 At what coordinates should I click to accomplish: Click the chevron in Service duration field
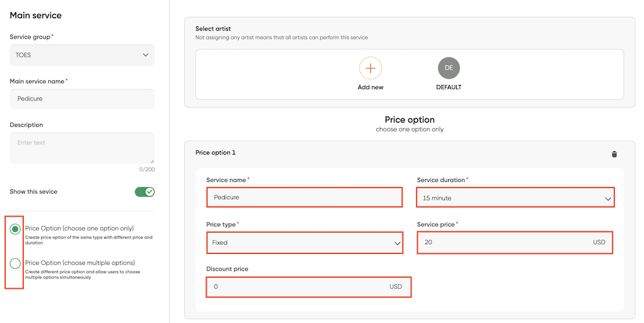(607, 199)
